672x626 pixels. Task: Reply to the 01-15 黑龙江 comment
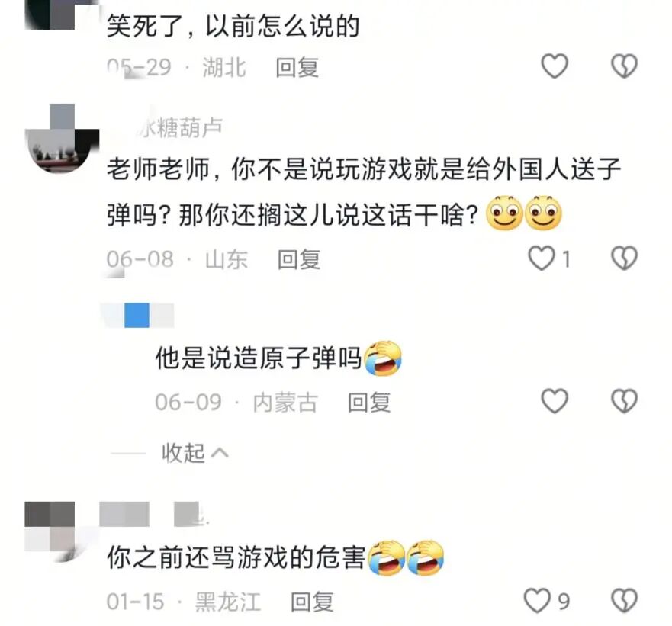tap(312, 602)
